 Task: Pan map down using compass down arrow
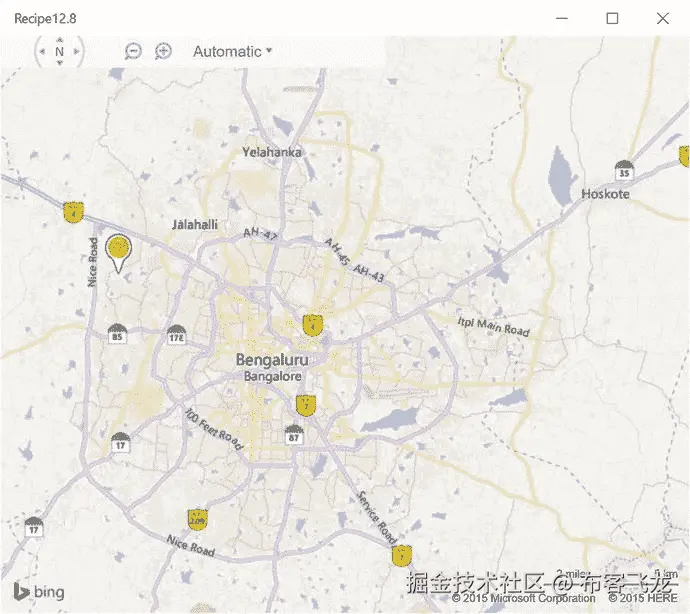point(60,63)
